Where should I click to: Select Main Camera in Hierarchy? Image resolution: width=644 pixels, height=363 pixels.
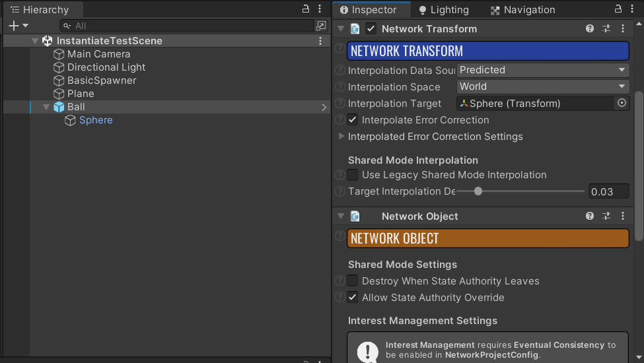pyautogui.click(x=98, y=53)
